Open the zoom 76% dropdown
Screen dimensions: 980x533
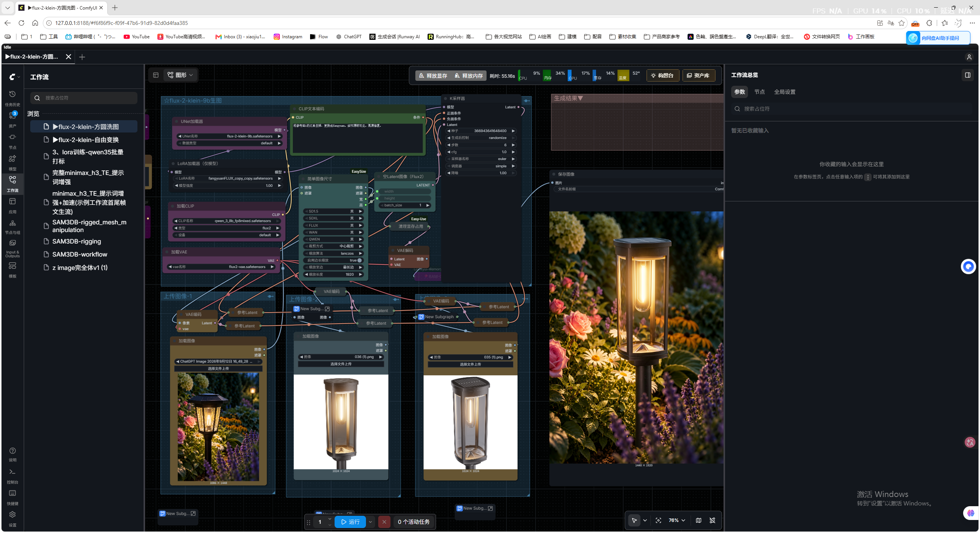pos(677,520)
